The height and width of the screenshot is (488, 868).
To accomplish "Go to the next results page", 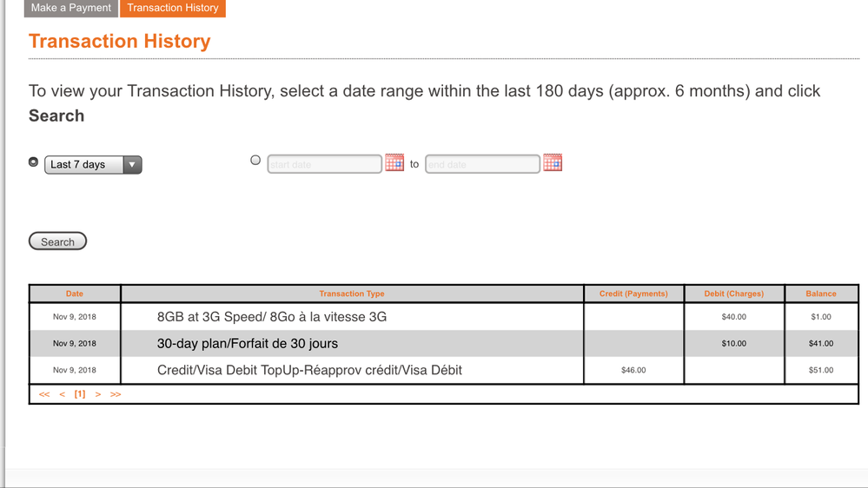I will [x=98, y=394].
